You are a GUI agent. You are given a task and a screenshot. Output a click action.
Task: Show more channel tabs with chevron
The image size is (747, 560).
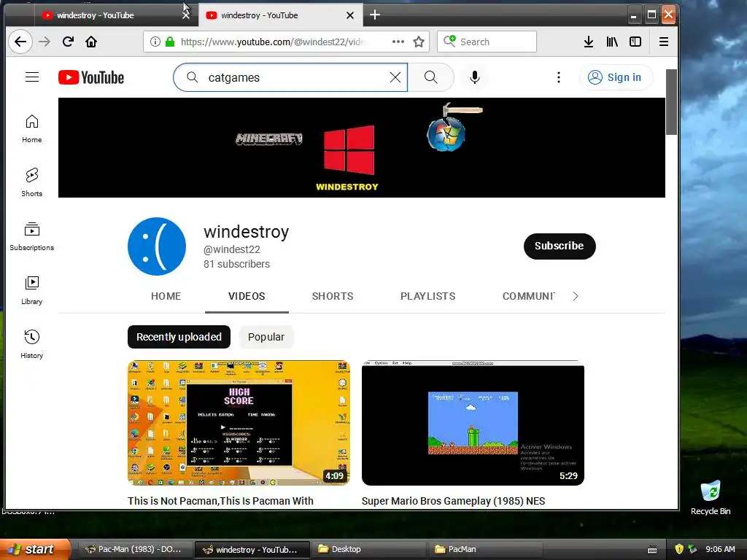(576, 296)
